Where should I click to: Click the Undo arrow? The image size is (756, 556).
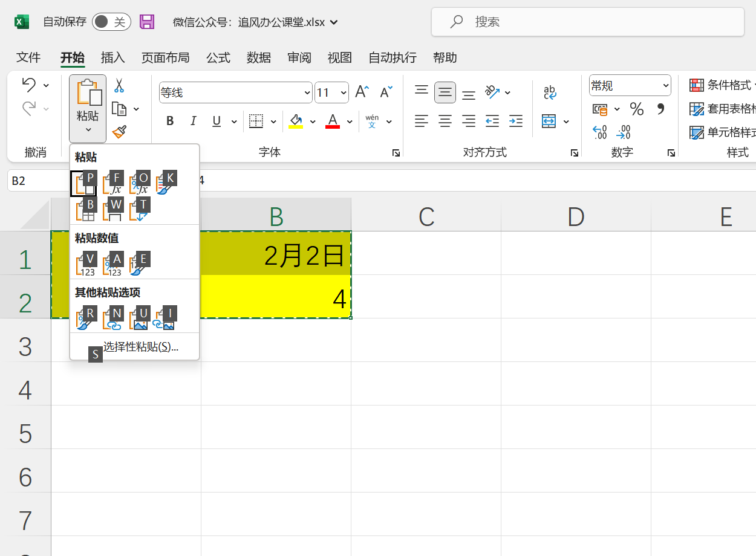point(28,85)
